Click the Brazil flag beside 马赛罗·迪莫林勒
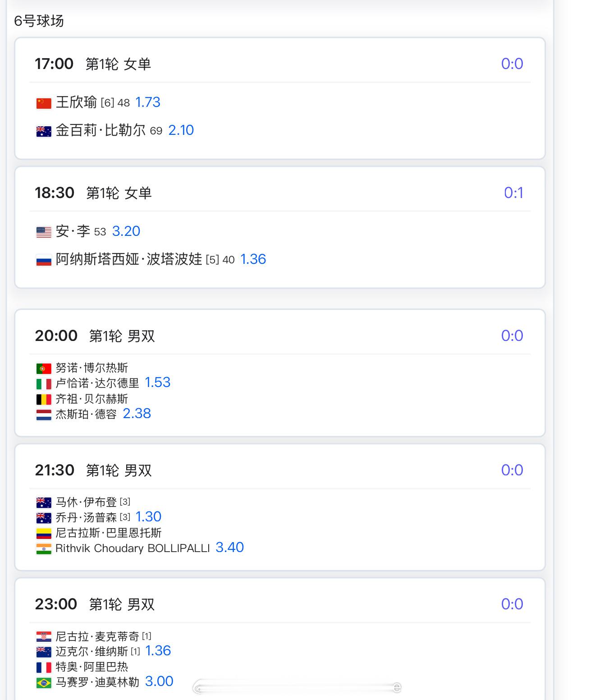This screenshot has height=700, width=595. pos(44,683)
